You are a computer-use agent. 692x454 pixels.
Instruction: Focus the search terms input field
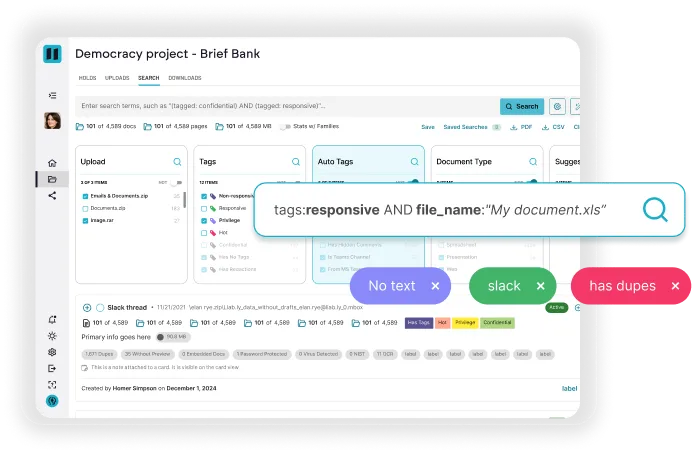point(287,106)
